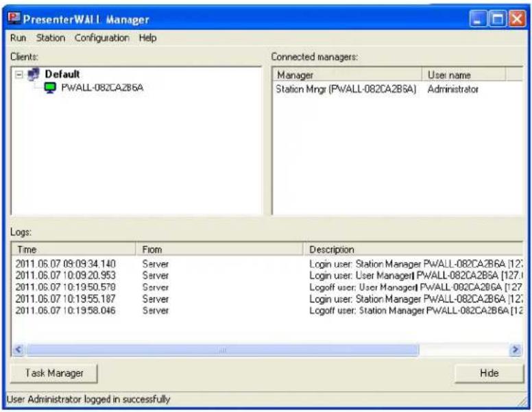Click the Description column header

coord(413,250)
